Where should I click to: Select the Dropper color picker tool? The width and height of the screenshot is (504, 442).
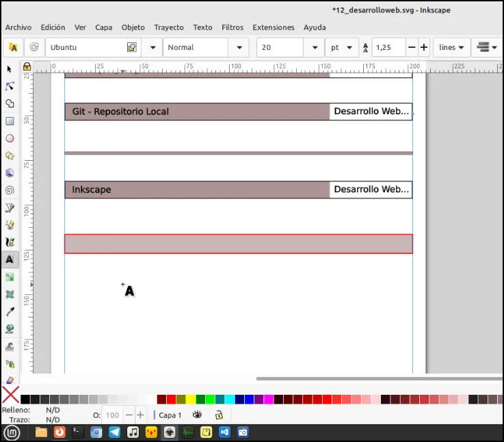[x=10, y=311]
